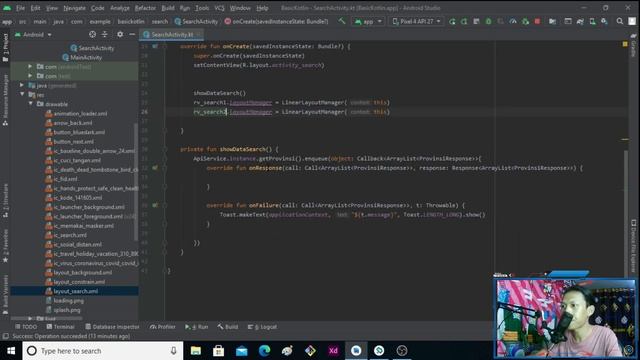Viewport: 640px width, 360px height.
Task: Collapse the res folder
Action: coord(22,95)
